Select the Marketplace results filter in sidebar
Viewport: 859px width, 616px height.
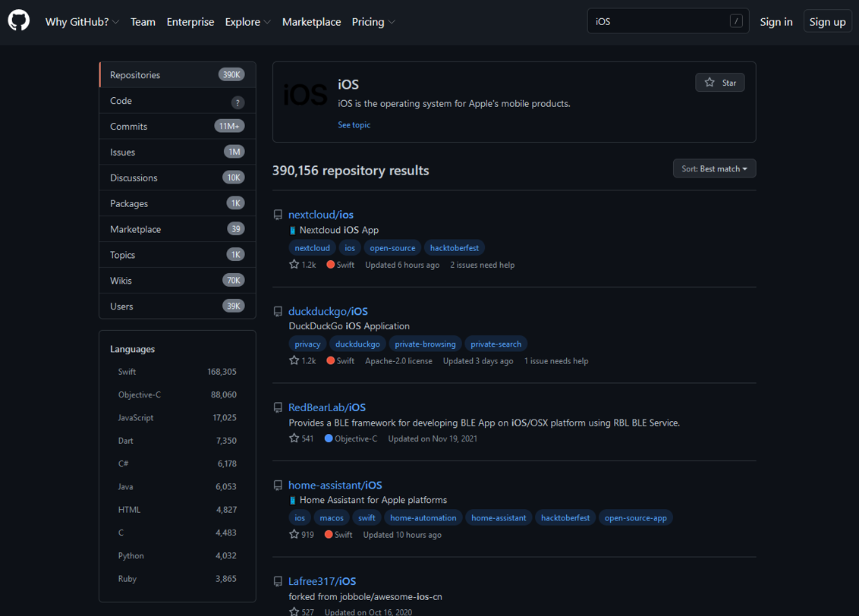click(x=178, y=229)
